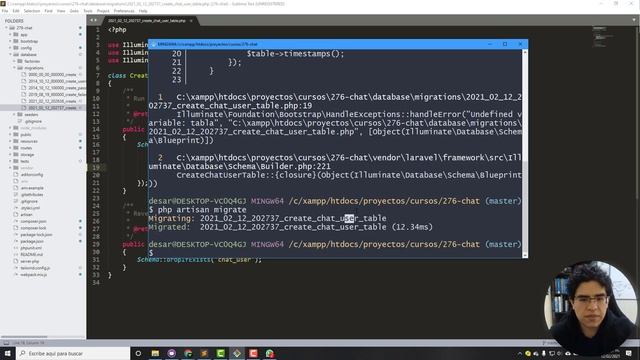Expand the factories folder
The height and width of the screenshot is (360, 640).
click(x=14, y=61)
